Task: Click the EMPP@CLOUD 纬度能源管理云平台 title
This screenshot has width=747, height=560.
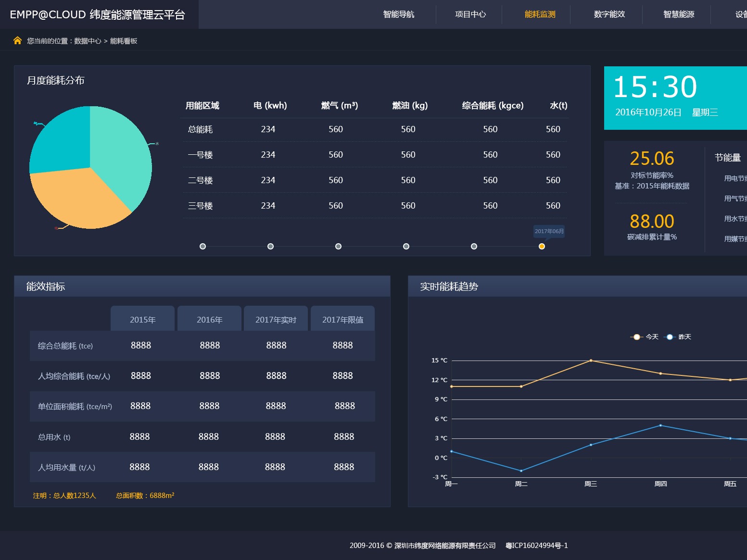Action: click(x=98, y=15)
